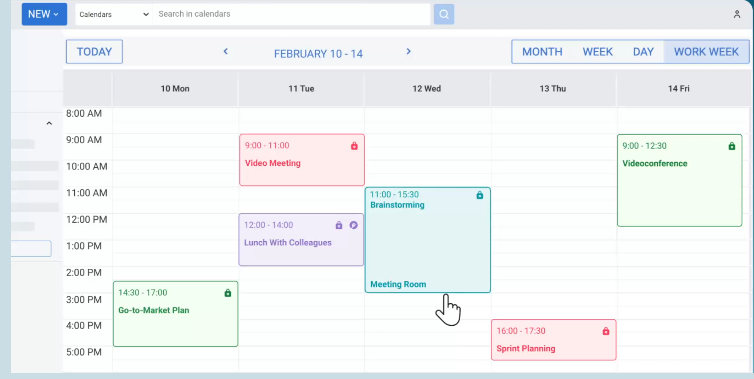Switch to MONTH view

pyautogui.click(x=542, y=52)
